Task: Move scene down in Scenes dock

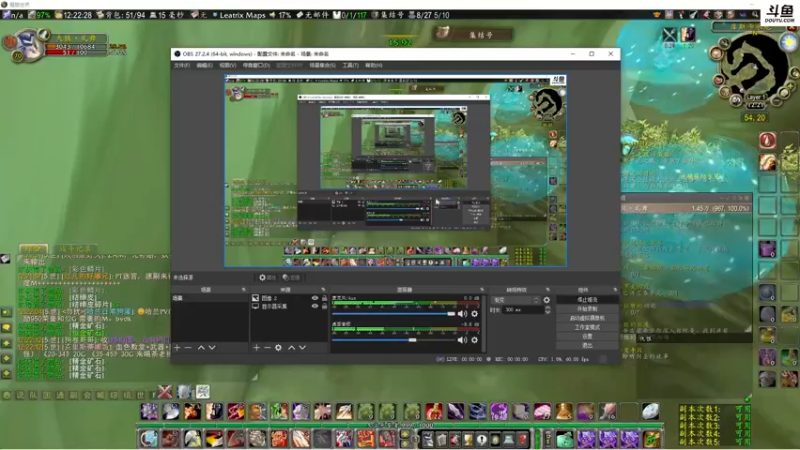Action: coord(212,347)
